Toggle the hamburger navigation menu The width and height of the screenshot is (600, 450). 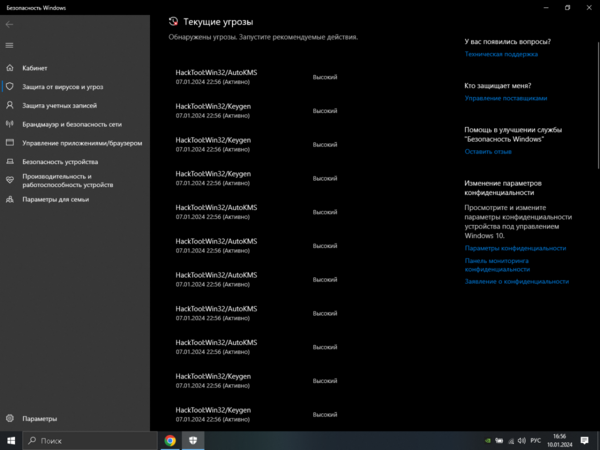10,45
